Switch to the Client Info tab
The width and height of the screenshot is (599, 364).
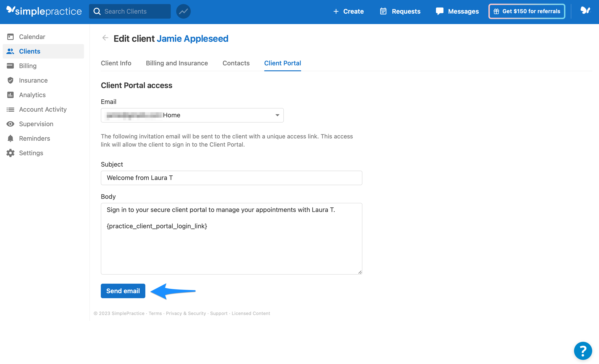116,63
